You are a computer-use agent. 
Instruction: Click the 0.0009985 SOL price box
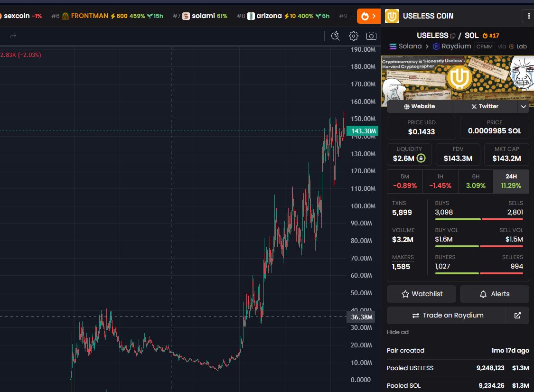point(495,128)
